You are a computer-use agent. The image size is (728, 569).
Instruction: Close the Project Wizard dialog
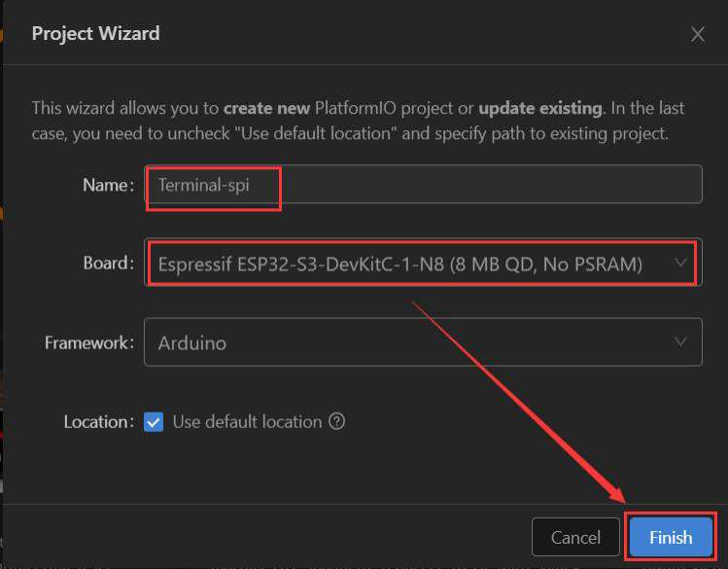[x=697, y=34]
